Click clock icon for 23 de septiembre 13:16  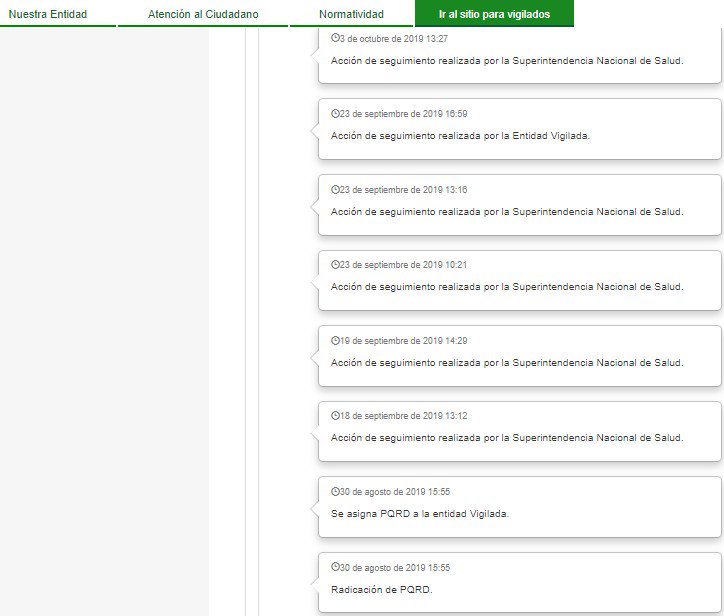pos(335,189)
